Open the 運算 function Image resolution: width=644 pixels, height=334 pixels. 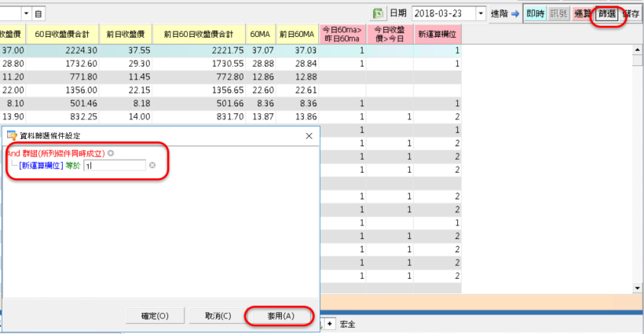tap(583, 14)
